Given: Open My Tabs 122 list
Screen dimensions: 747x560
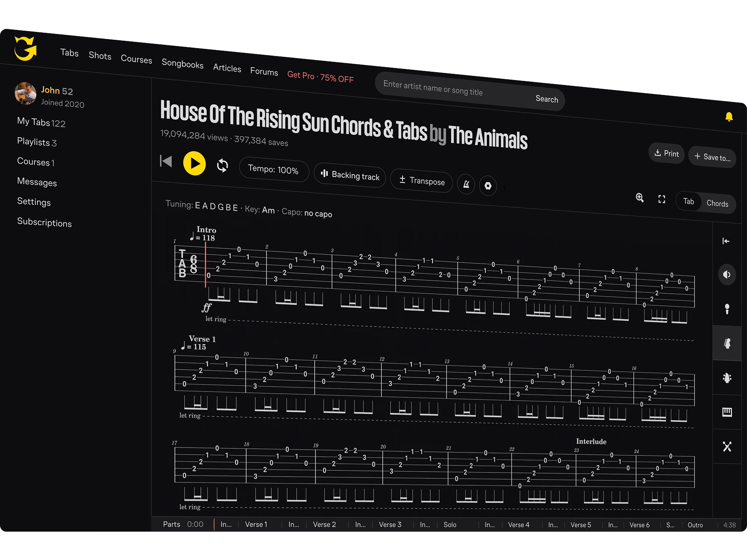Looking at the screenshot, I should [x=41, y=122].
